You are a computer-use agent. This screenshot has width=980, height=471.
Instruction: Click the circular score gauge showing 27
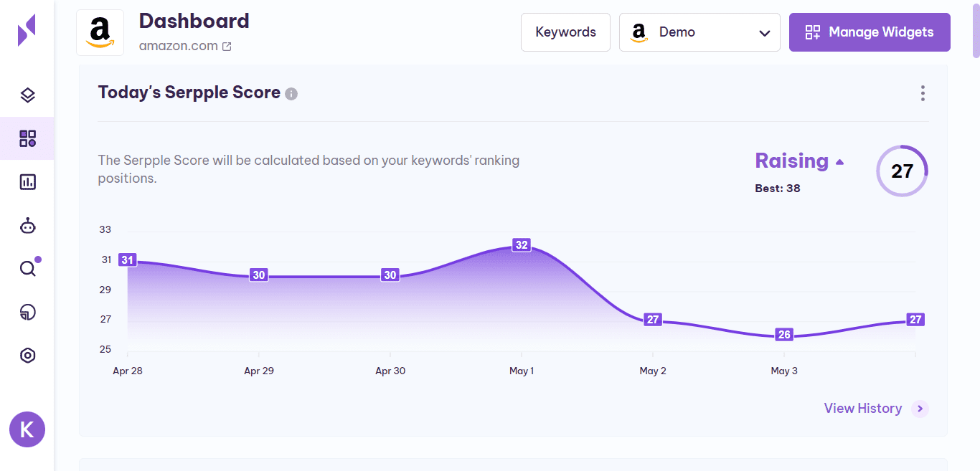pos(902,171)
